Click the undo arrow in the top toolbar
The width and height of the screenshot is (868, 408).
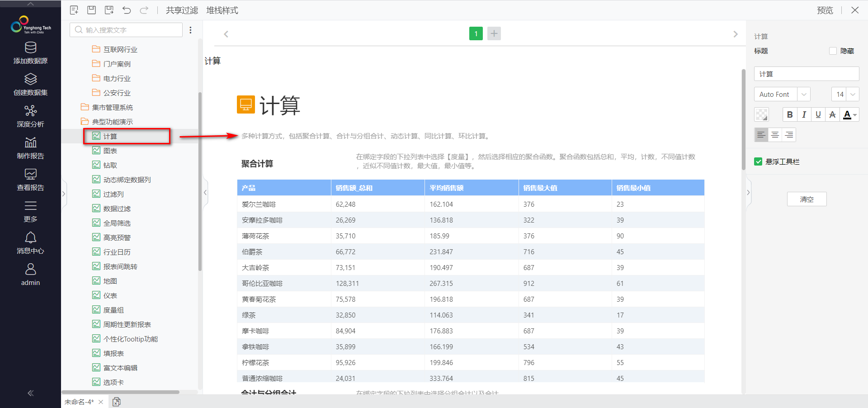pos(127,10)
